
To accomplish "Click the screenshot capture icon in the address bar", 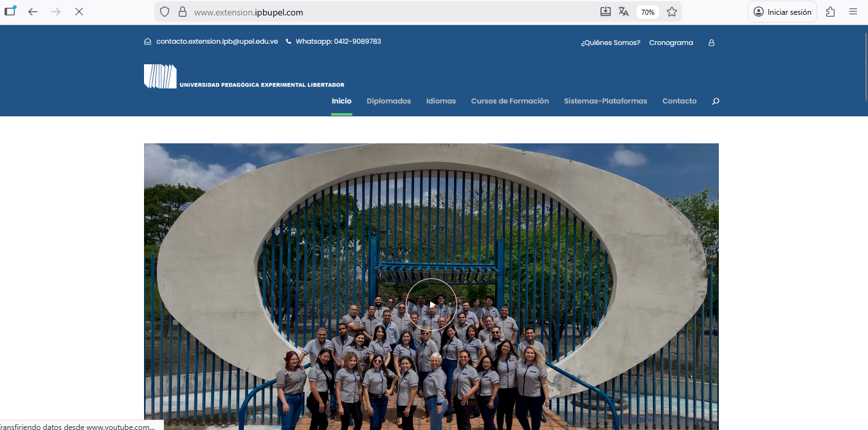I will point(605,12).
